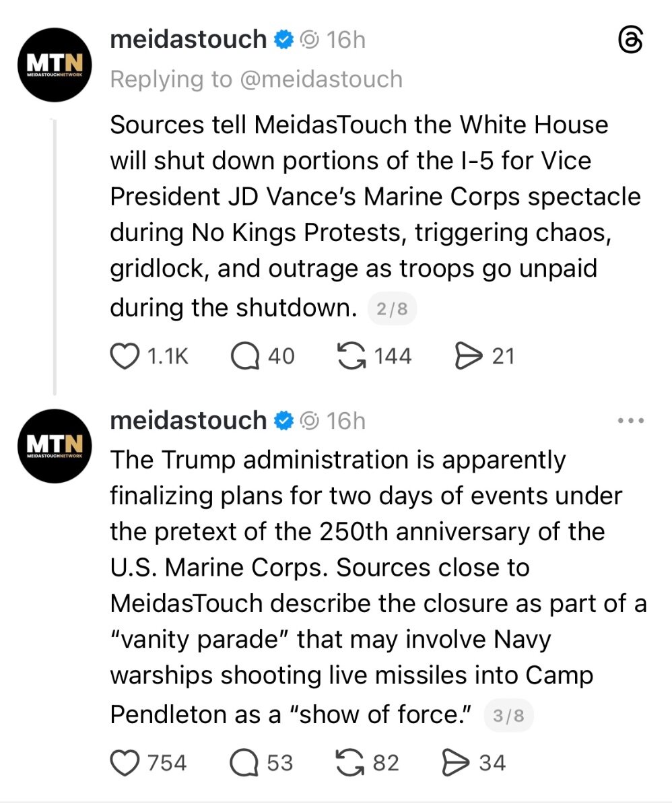The width and height of the screenshot is (672, 808).
Task: Tap the 3/8 thread counter
Action: click(508, 716)
